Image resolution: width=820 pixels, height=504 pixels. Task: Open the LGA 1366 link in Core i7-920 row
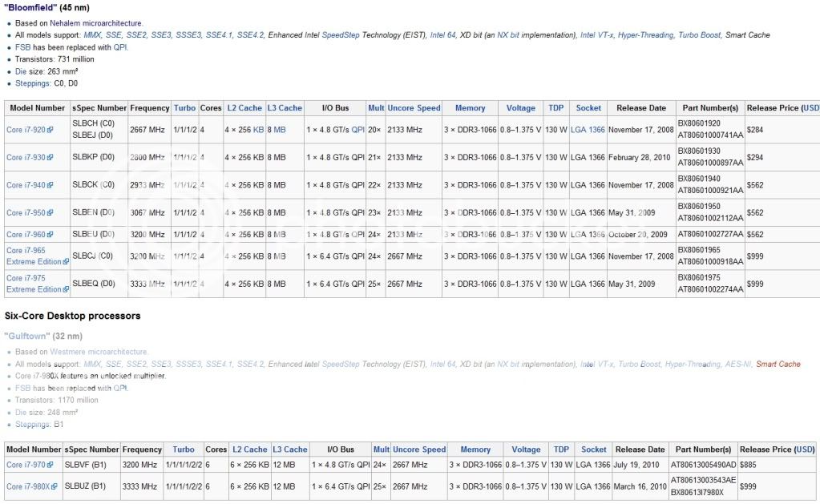click(587, 130)
